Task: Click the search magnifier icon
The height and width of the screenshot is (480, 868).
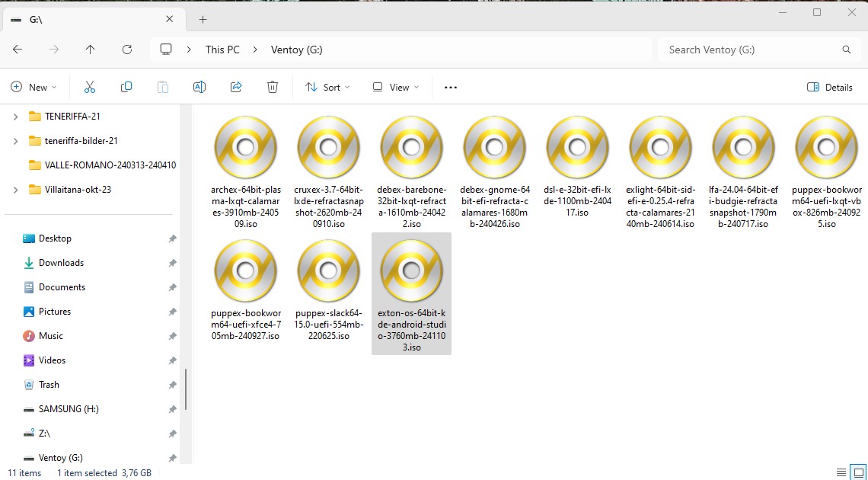Action: 847,50
